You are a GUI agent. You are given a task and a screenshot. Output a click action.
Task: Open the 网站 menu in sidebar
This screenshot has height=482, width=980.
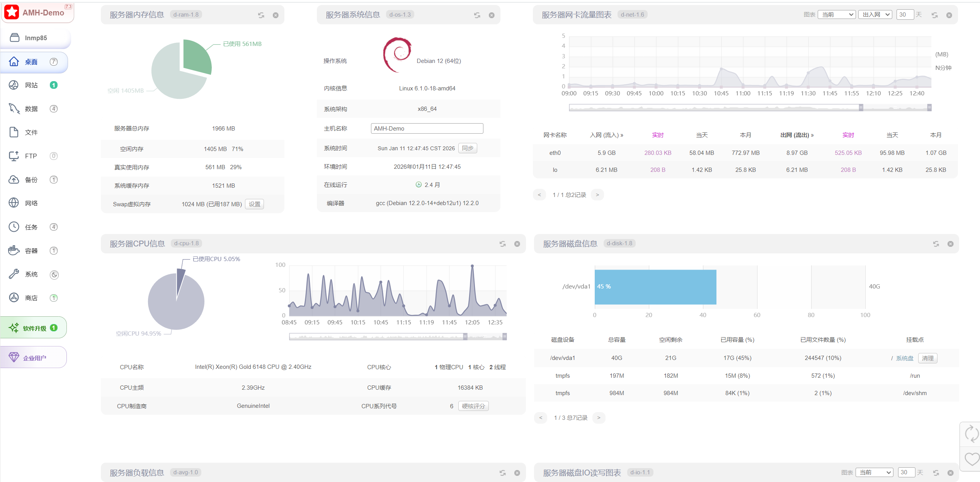31,85
